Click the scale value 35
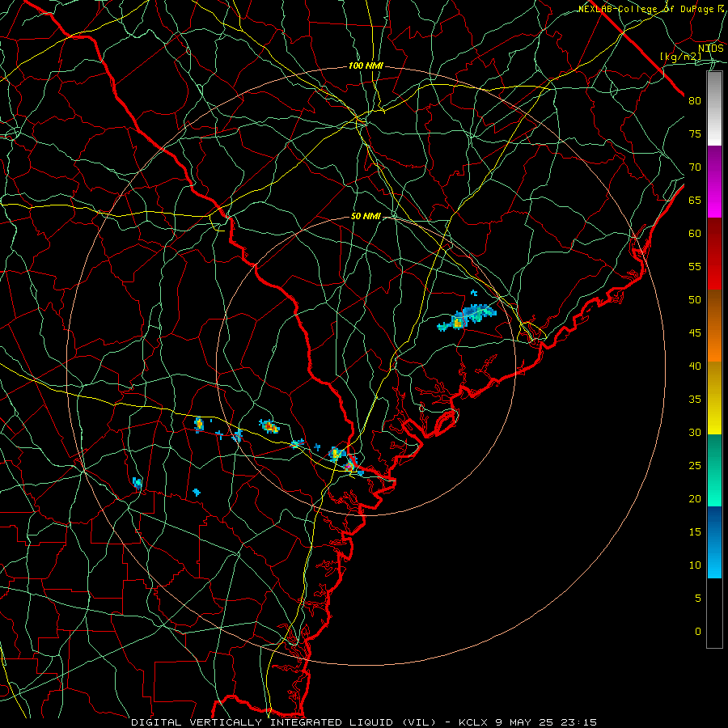The height and width of the screenshot is (728, 728). (x=695, y=400)
